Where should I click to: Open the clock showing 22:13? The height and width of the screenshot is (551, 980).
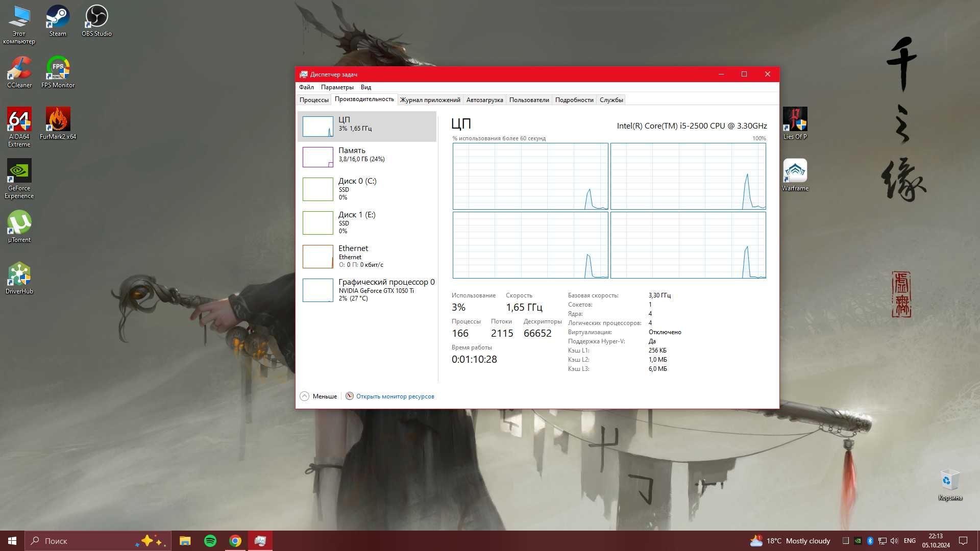click(x=936, y=541)
